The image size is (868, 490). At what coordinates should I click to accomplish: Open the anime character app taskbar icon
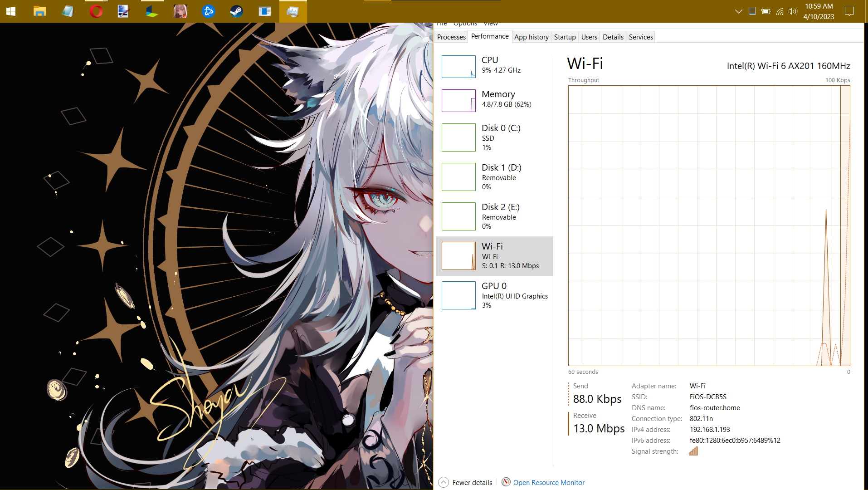(180, 11)
